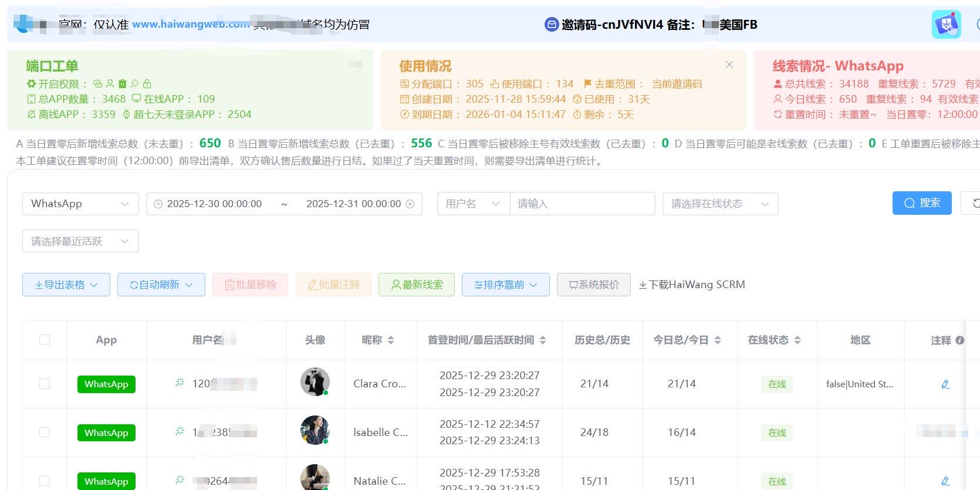
Task: Click the 下载HaiWang SCRM link
Action: pos(692,285)
